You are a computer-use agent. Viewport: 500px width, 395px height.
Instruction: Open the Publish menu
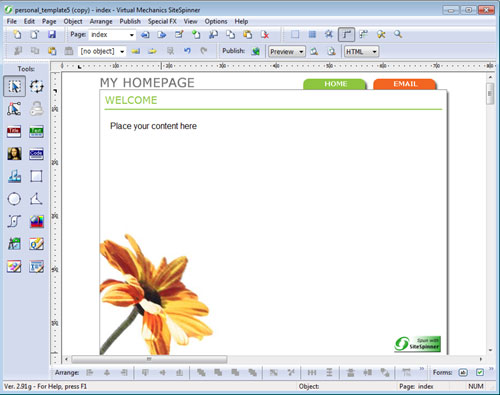point(130,21)
